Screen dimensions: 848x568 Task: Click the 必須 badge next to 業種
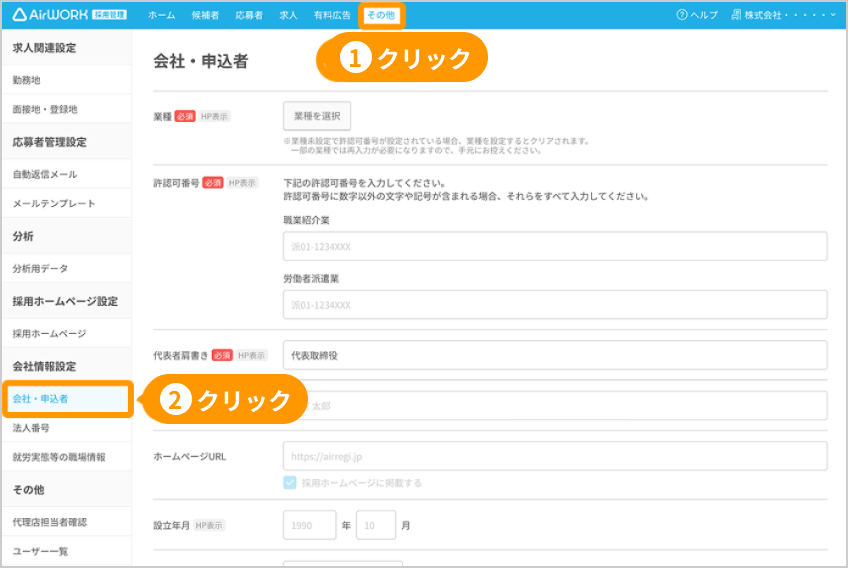[185, 116]
